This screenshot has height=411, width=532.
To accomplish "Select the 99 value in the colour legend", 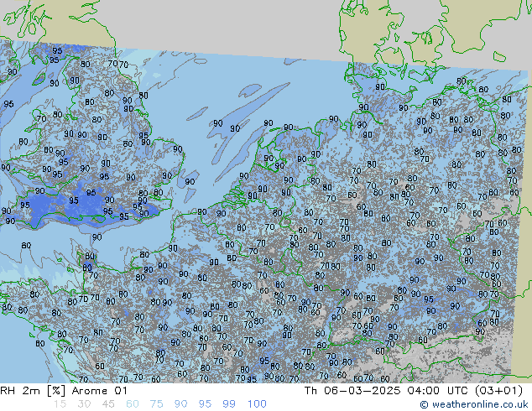I will (x=229, y=404).
